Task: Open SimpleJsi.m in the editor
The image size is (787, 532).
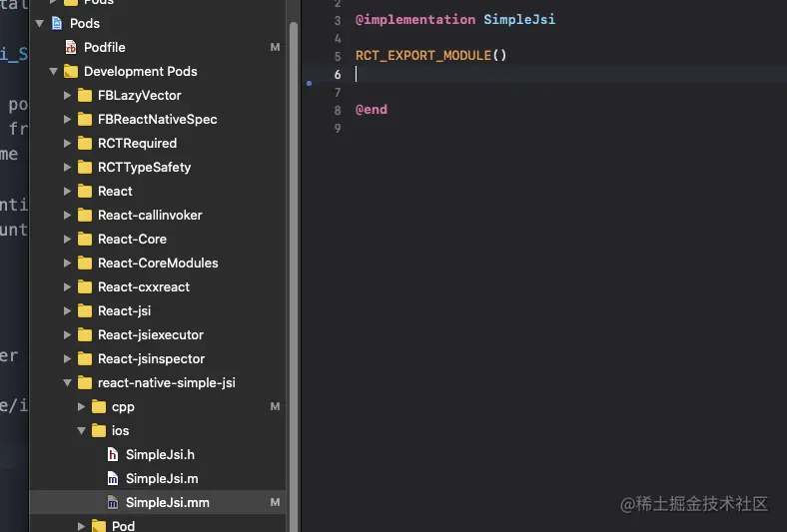Action: click(x=162, y=479)
